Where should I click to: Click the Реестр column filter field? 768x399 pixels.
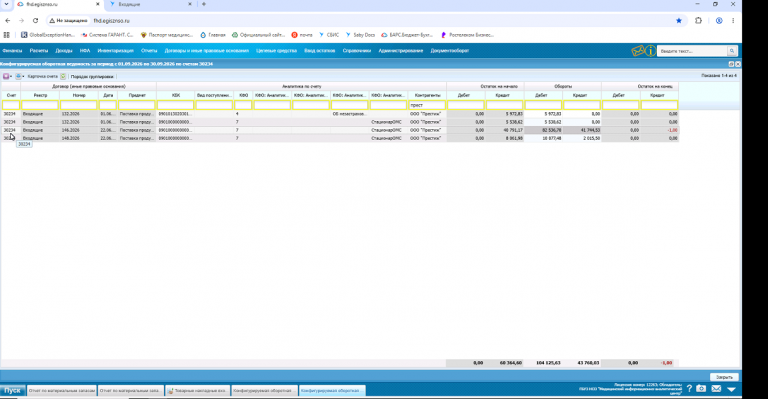pyautogui.click(x=40, y=105)
